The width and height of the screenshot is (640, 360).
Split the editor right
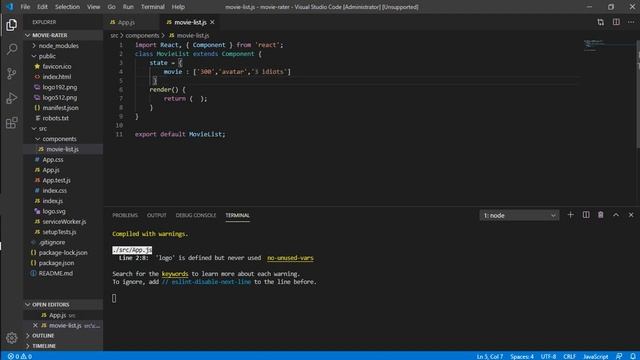coord(616,22)
